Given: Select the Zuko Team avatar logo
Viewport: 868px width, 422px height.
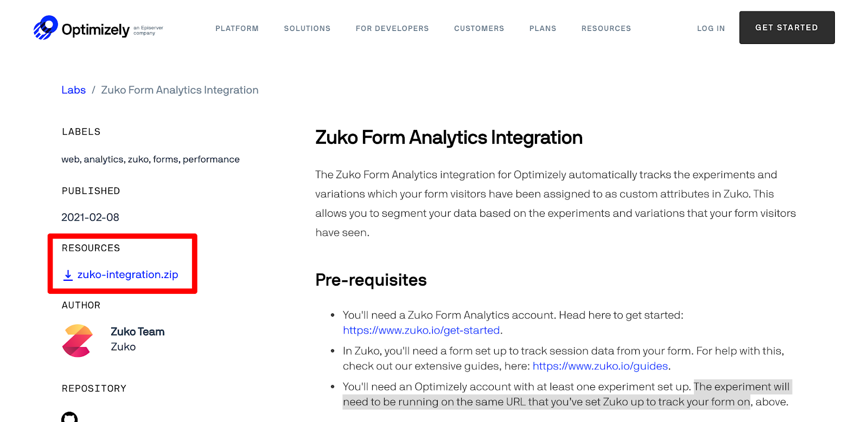Looking at the screenshot, I should click(78, 341).
